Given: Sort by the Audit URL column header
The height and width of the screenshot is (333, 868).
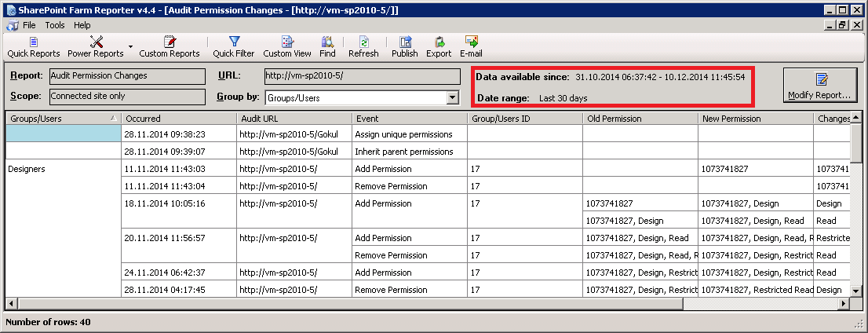Looking at the screenshot, I should click(x=294, y=119).
